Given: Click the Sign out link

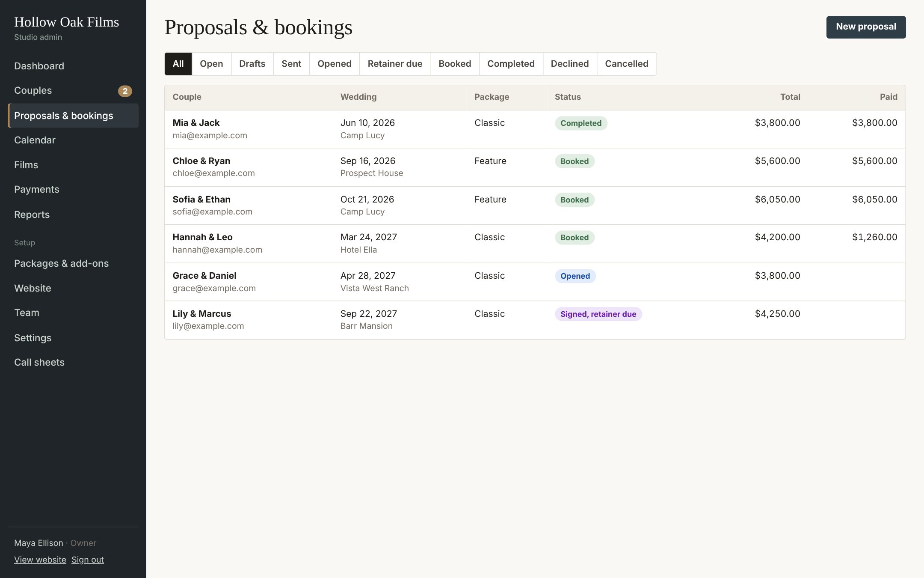Looking at the screenshot, I should [x=88, y=560].
